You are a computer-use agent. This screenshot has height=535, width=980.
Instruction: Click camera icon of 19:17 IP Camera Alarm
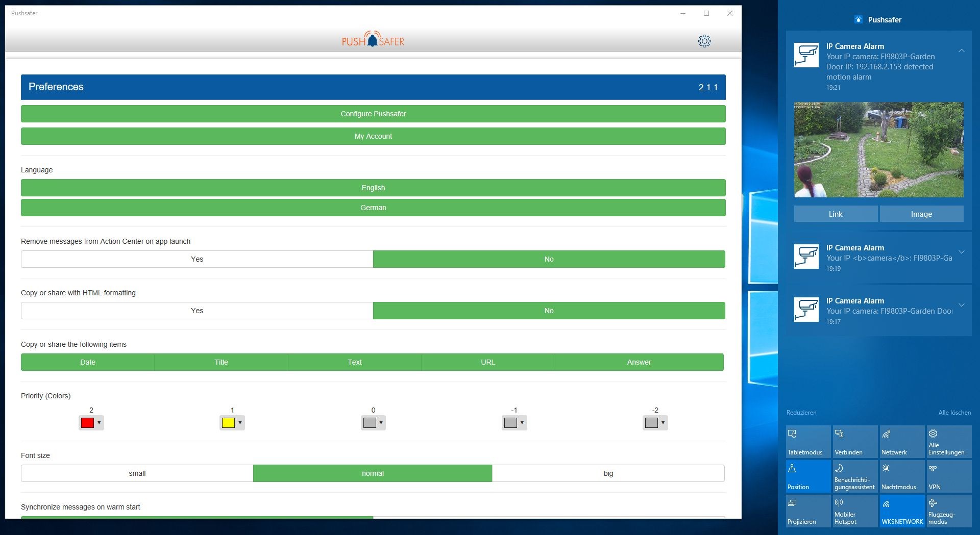(806, 310)
